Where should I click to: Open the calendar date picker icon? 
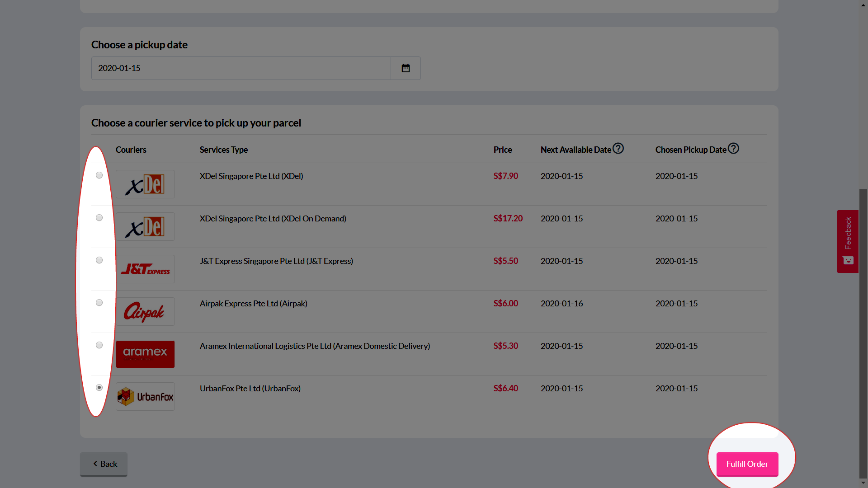point(406,68)
